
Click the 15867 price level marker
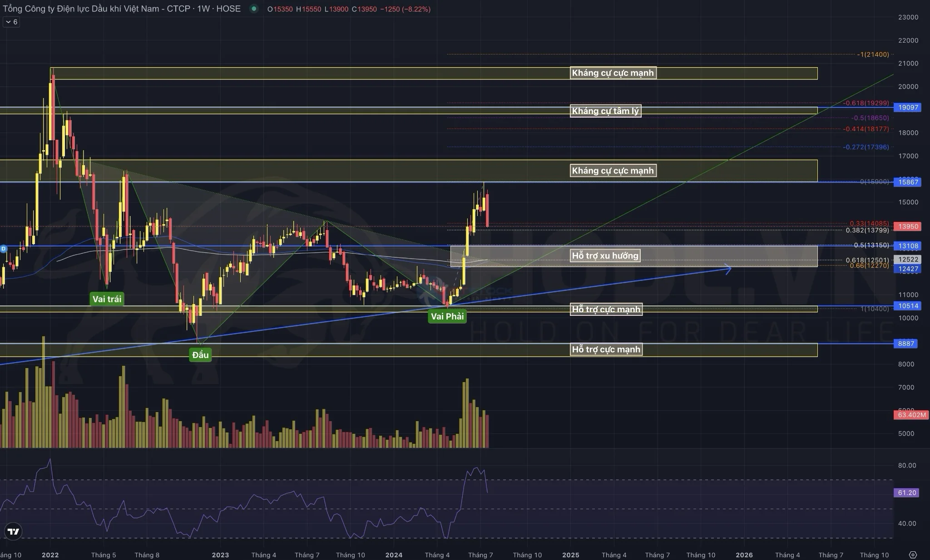(x=906, y=182)
